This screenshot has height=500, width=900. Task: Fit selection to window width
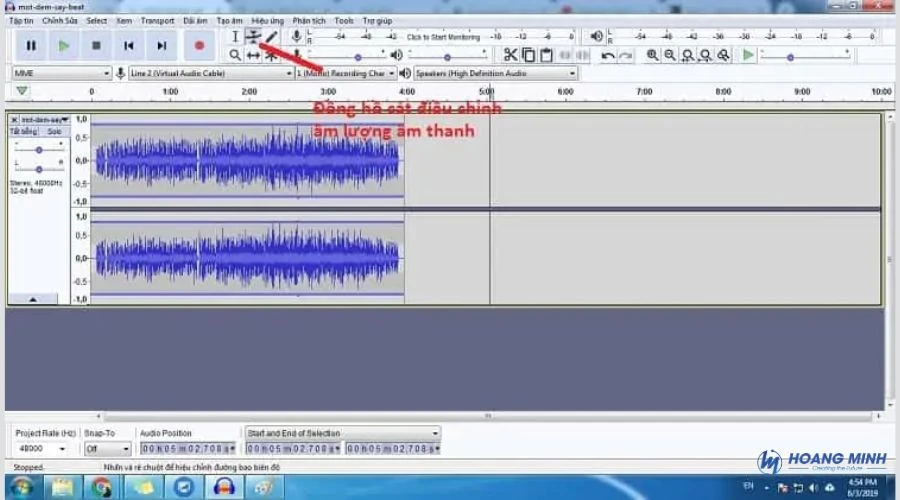pos(688,55)
